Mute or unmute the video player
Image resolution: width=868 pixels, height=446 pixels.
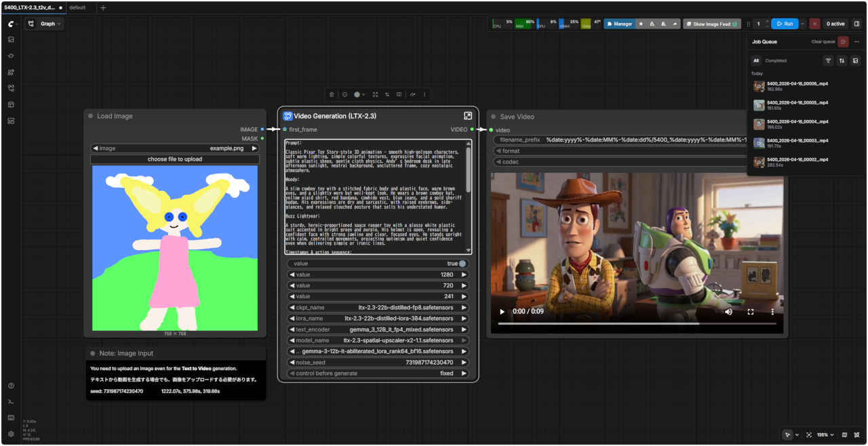tap(728, 312)
